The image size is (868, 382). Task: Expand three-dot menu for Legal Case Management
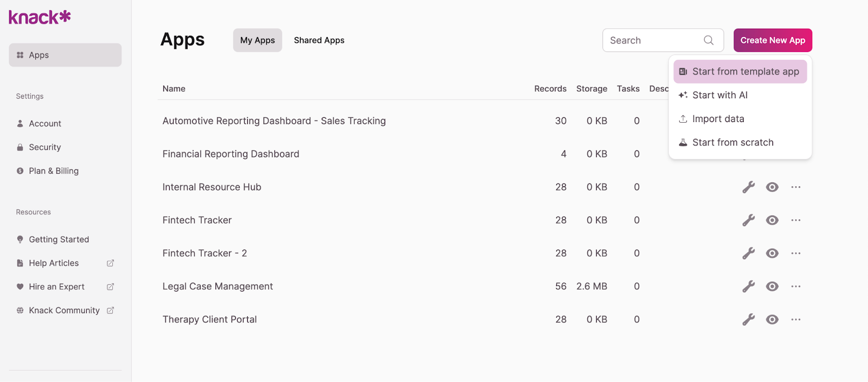click(x=795, y=286)
